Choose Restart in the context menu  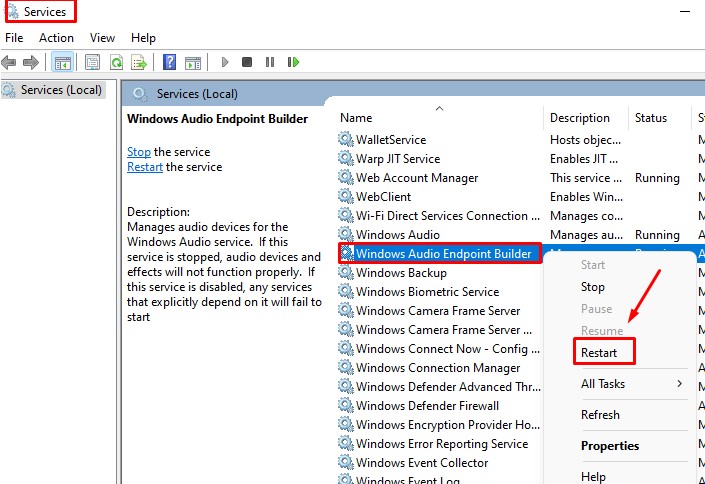click(599, 353)
